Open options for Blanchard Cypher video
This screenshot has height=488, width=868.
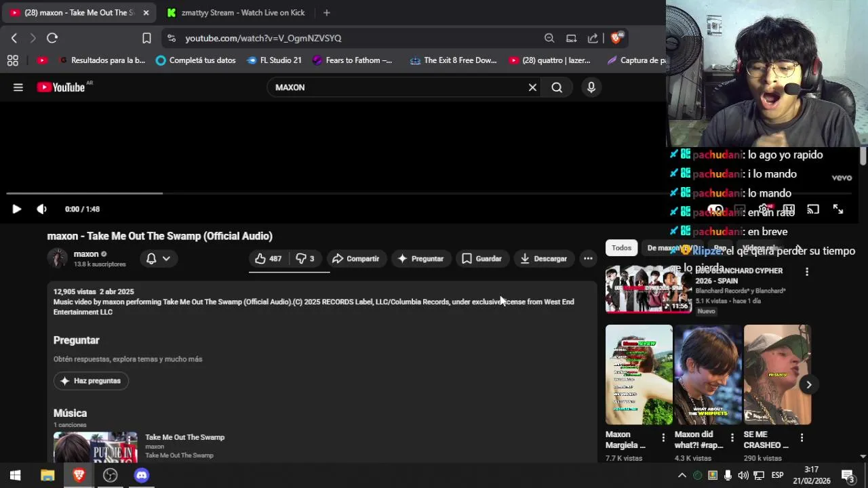[x=806, y=272]
